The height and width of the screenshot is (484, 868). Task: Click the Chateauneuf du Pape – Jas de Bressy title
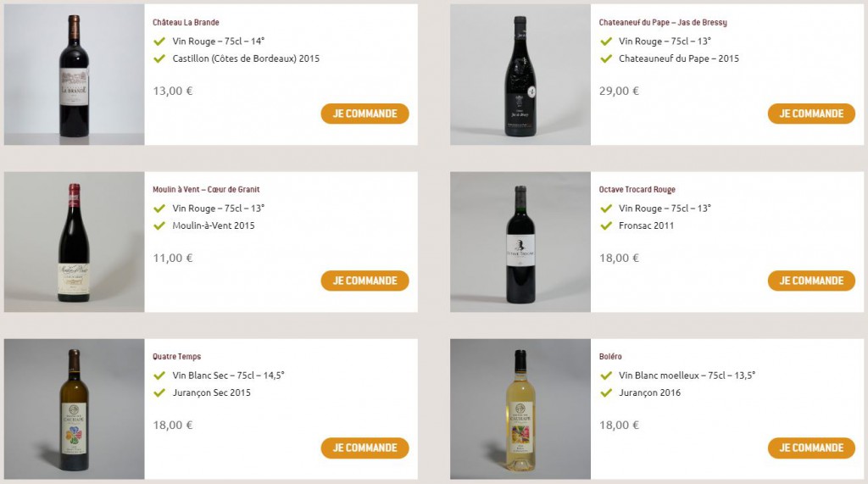click(x=662, y=22)
